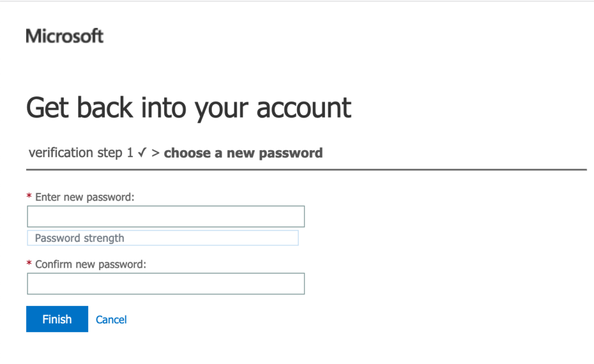Click the horizontal divider below the steps

tap(306, 170)
